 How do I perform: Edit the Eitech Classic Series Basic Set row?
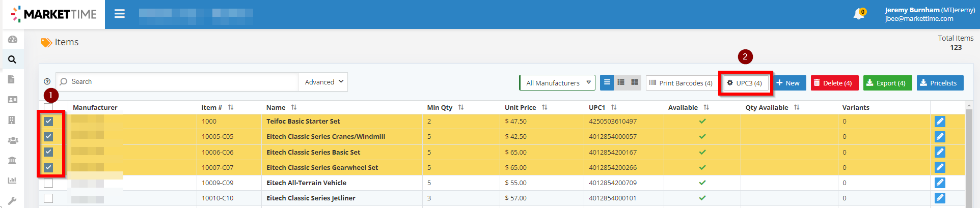click(940, 152)
